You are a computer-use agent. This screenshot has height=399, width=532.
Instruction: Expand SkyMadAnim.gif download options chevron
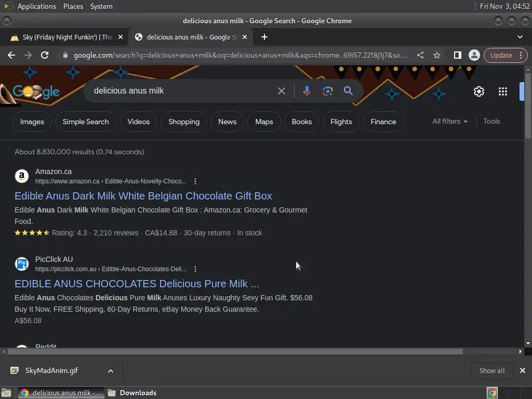(111, 371)
